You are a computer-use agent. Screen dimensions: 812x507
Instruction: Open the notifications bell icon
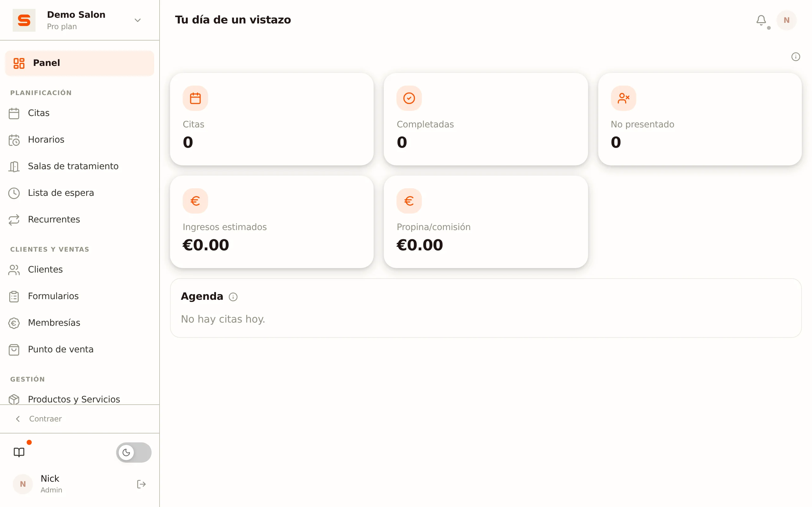pos(761,20)
